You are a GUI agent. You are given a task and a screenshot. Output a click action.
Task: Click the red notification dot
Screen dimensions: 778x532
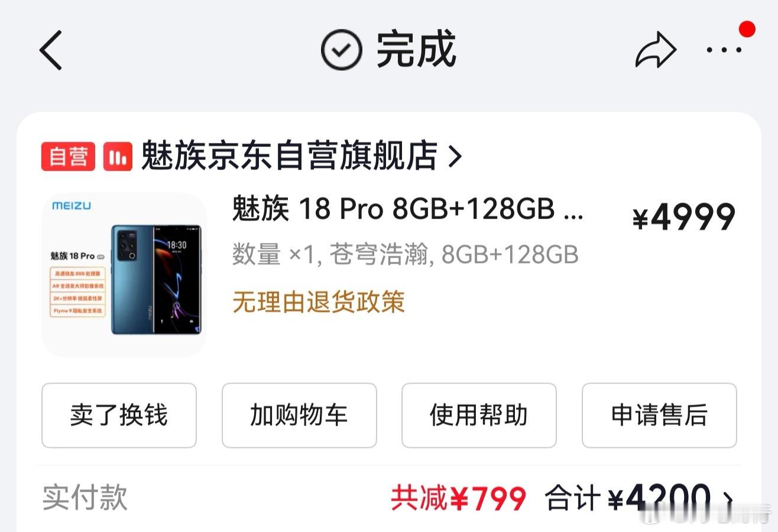pyautogui.click(x=747, y=29)
